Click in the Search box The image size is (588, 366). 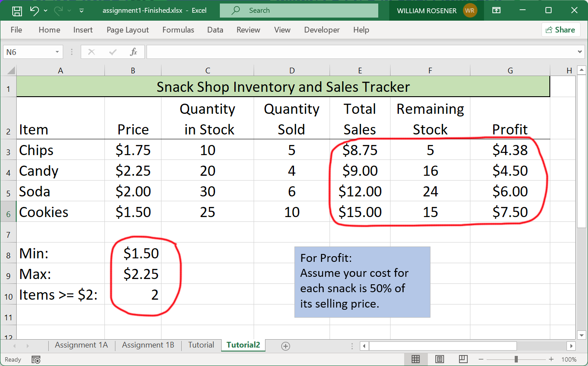(x=299, y=11)
